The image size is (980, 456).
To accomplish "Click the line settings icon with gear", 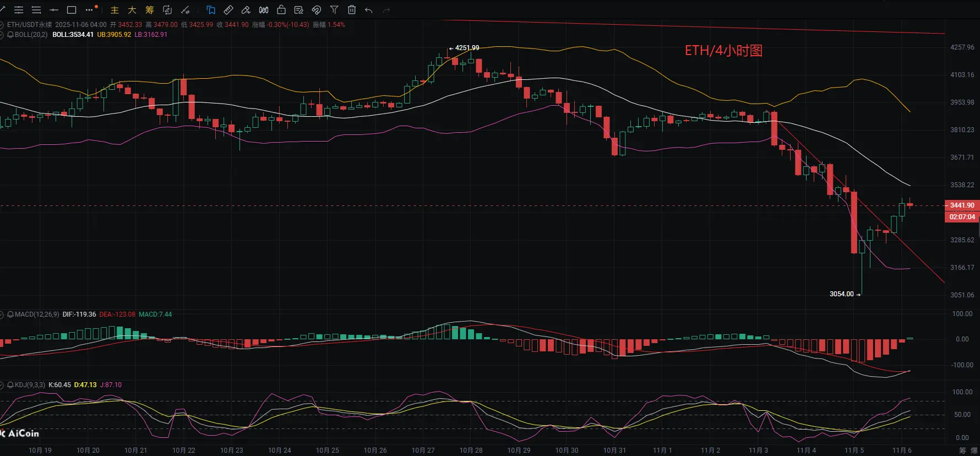I will pyautogui.click(x=186, y=10).
